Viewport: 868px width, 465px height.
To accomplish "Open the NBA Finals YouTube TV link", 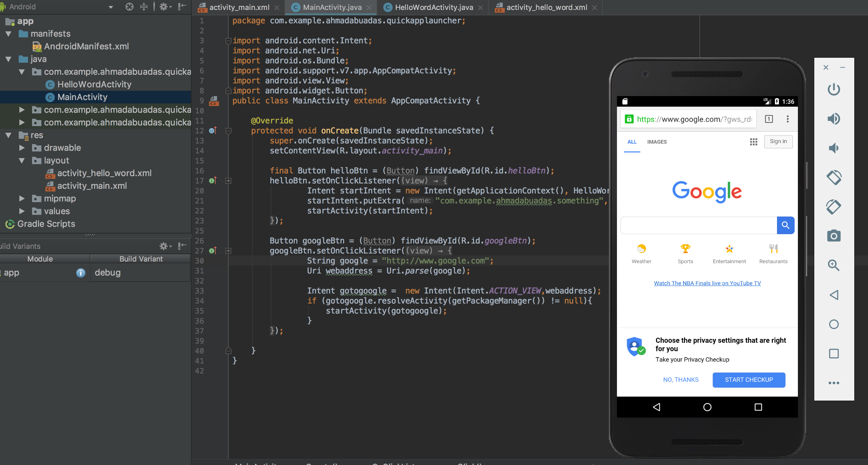I will (x=707, y=283).
